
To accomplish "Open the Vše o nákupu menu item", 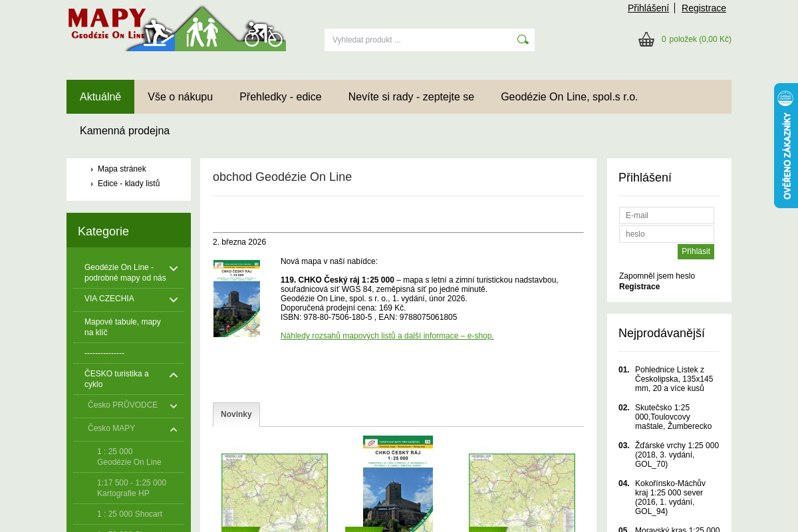I will click(x=180, y=96).
